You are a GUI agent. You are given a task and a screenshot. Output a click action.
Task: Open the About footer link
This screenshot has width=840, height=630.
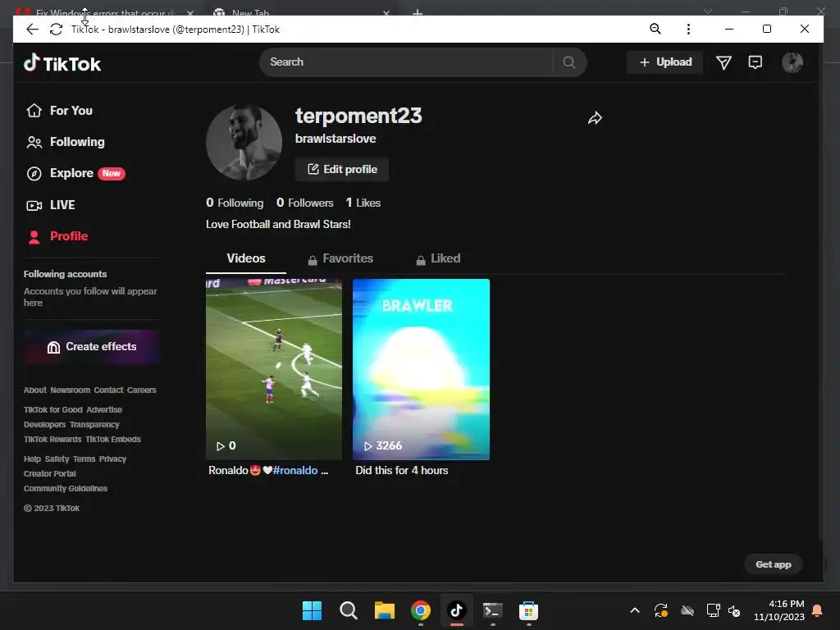pyautogui.click(x=34, y=390)
